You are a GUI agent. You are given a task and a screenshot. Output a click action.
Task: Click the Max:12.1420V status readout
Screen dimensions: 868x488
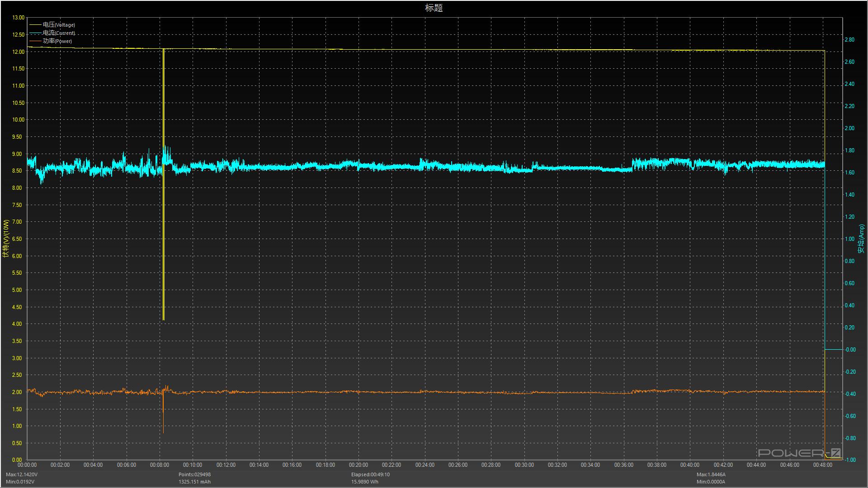(22, 474)
